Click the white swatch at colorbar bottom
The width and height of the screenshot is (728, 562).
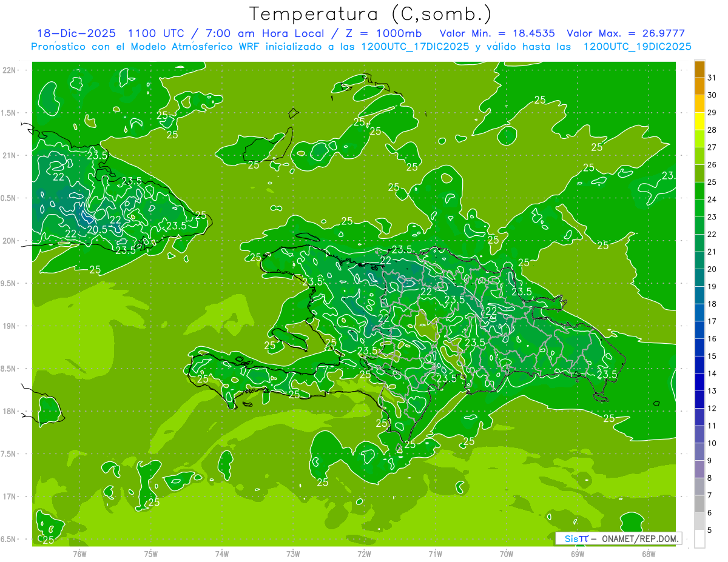tap(699, 539)
